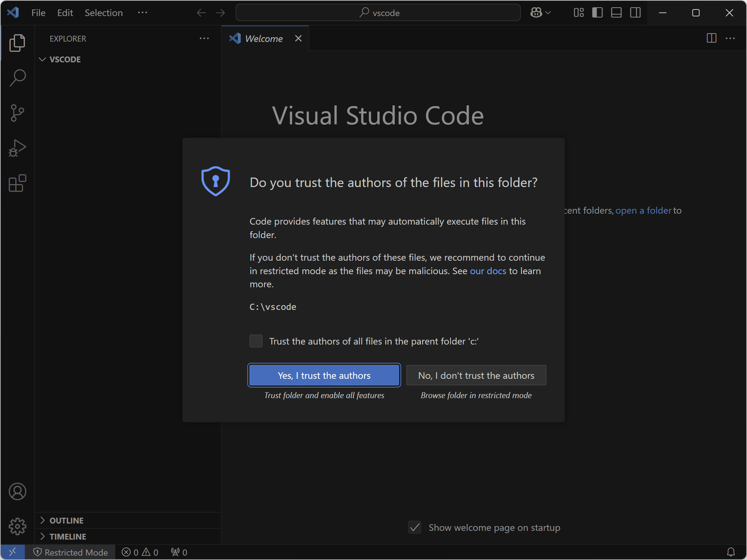The image size is (747, 560).
Task: Open the Run and Debug view
Action: click(17, 148)
